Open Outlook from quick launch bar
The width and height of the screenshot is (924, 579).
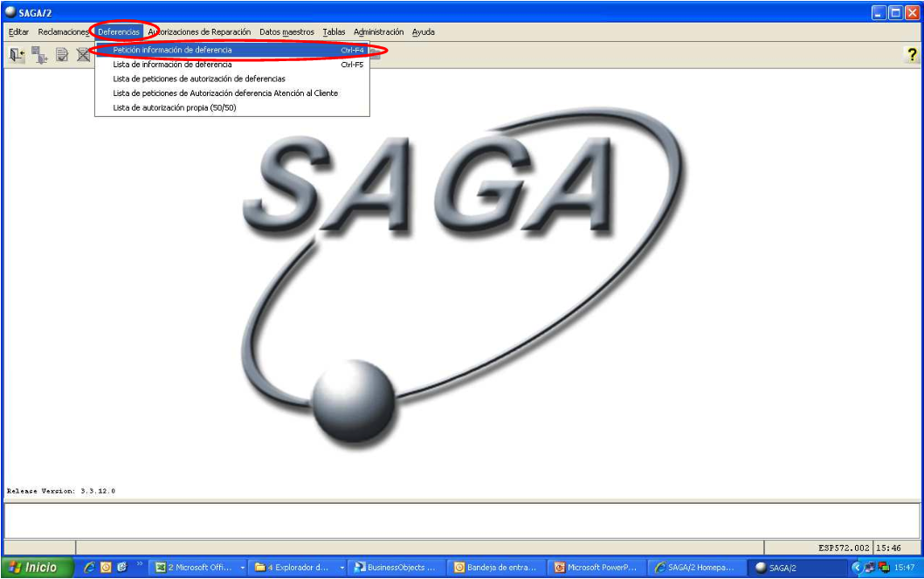click(106, 568)
